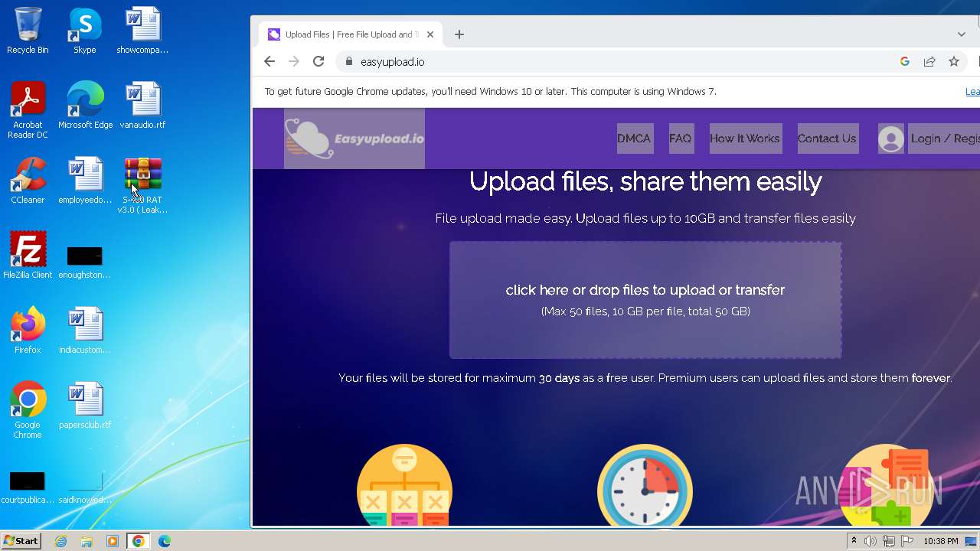This screenshot has height=551, width=980.
Task: Click the 10:38 PM taskbar clock
Action: [940, 541]
